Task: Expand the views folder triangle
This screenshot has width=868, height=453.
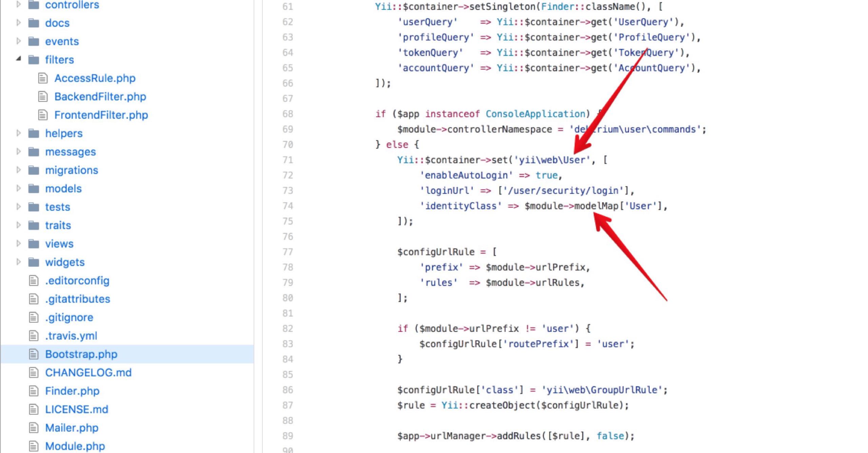Action: tap(19, 244)
